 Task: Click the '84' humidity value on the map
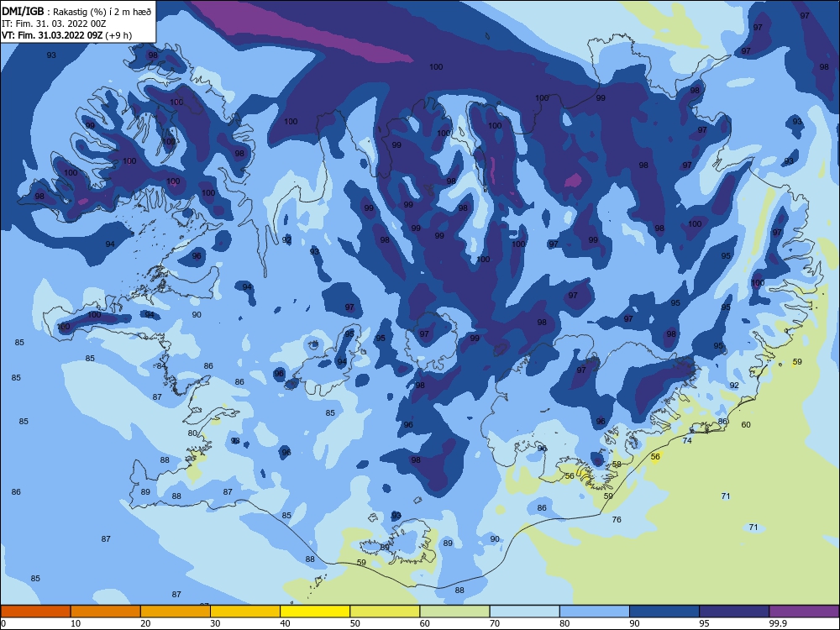tap(161, 366)
